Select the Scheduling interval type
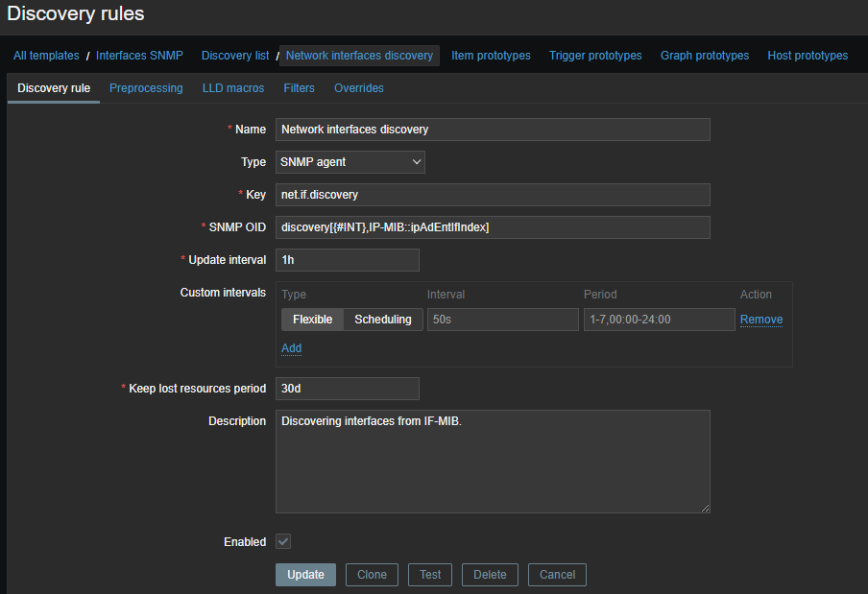The height and width of the screenshot is (594, 868). coord(382,320)
